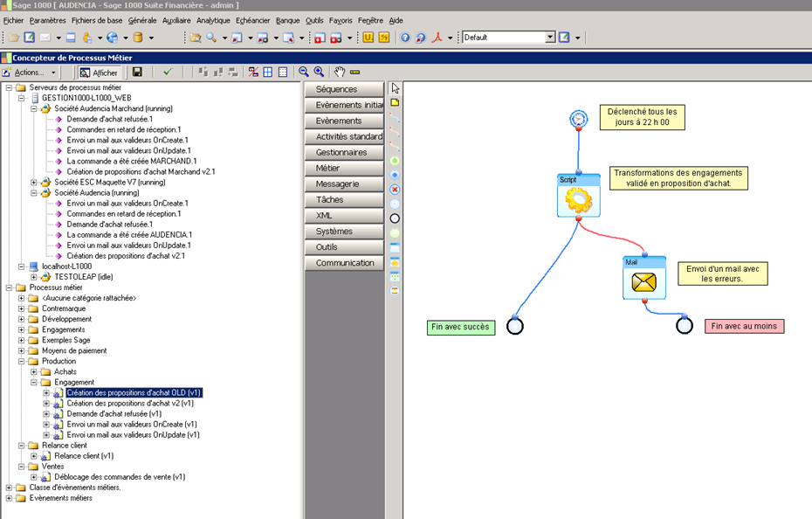
Task: Expand the Achats folder
Action: click(34, 371)
